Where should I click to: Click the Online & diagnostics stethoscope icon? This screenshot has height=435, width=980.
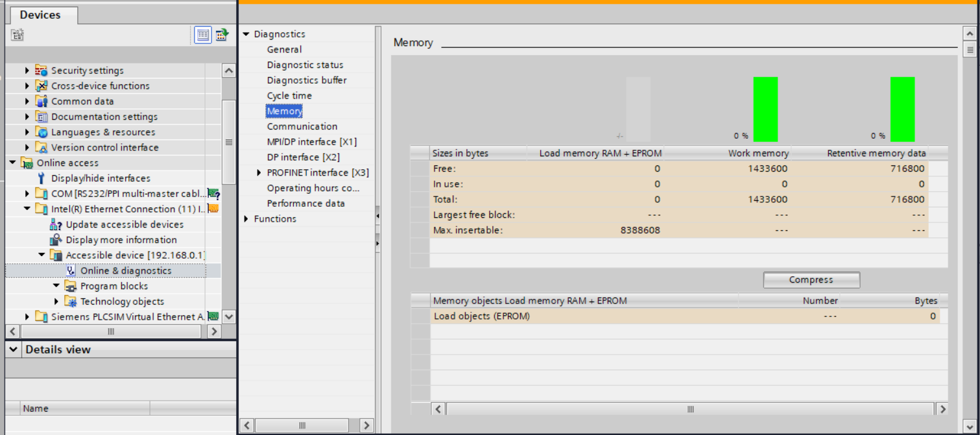pyautogui.click(x=71, y=271)
